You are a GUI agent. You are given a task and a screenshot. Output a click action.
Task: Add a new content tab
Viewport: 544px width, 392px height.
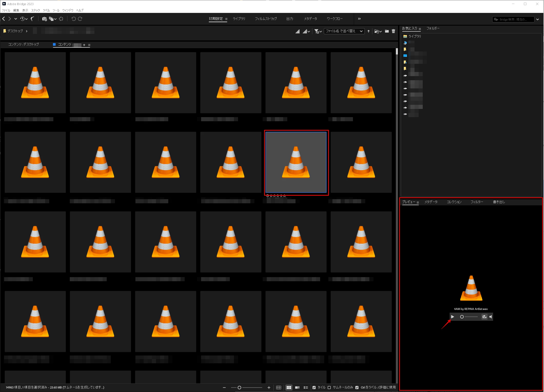[84, 45]
